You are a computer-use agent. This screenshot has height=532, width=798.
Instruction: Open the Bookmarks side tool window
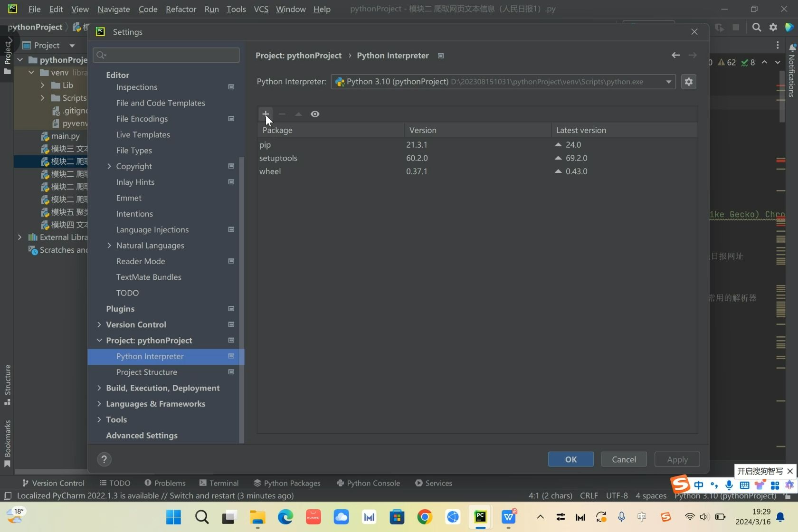coord(7,444)
